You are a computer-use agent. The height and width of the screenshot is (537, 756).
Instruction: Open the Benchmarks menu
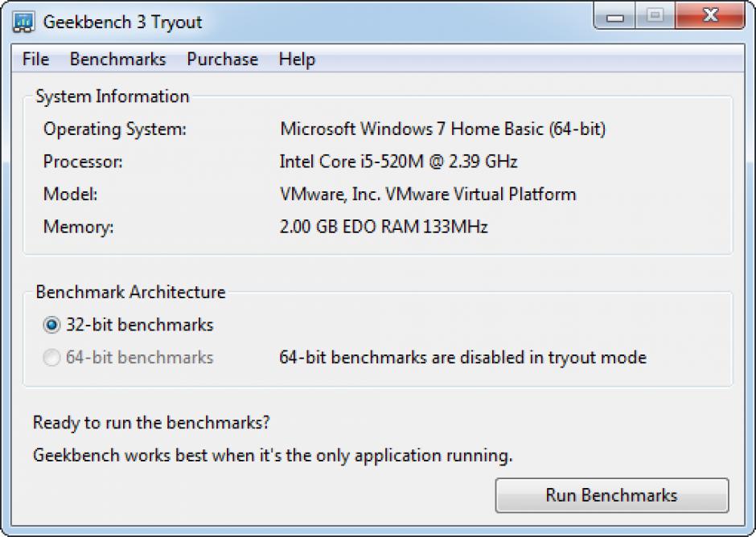[x=118, y=59]
